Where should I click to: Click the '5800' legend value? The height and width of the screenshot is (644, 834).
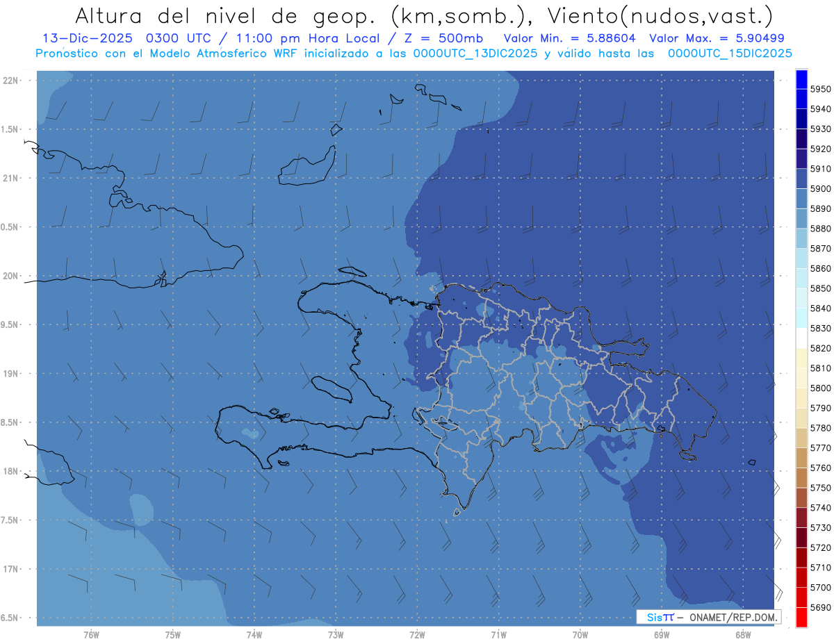click(821, 388)
